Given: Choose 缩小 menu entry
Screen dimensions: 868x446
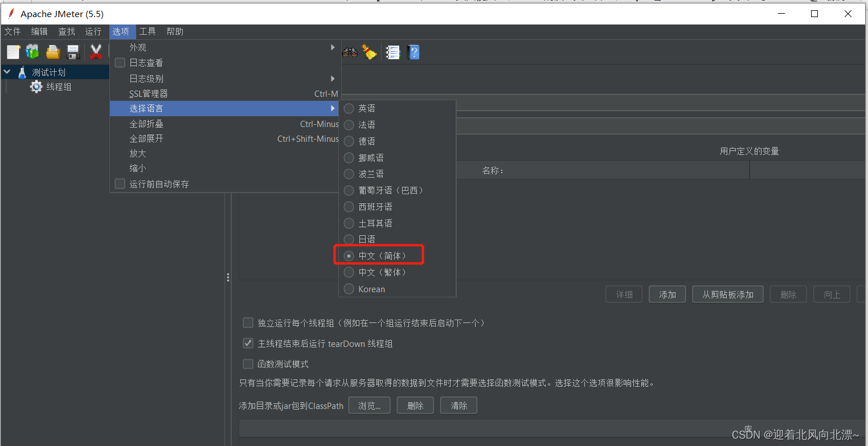Looking at the screenshot, I should pyautogui.click(x=226, y=169).
